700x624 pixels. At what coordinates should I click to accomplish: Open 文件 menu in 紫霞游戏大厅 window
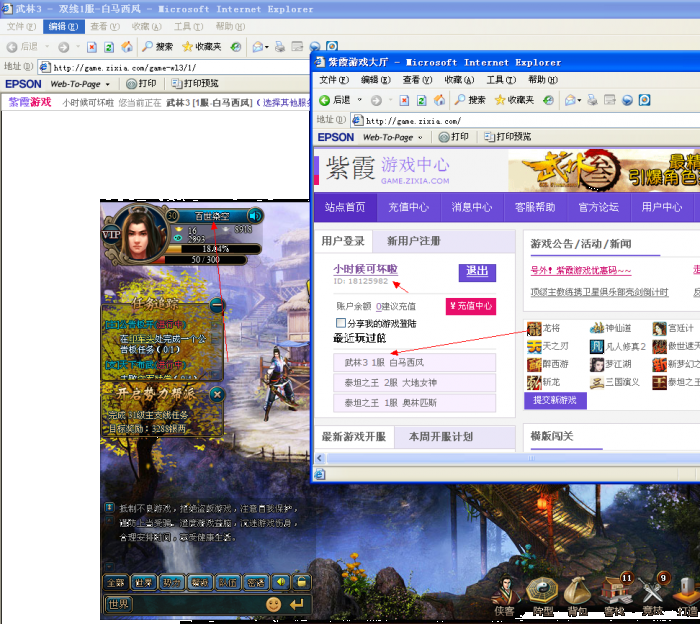click(x=333, y=80)
